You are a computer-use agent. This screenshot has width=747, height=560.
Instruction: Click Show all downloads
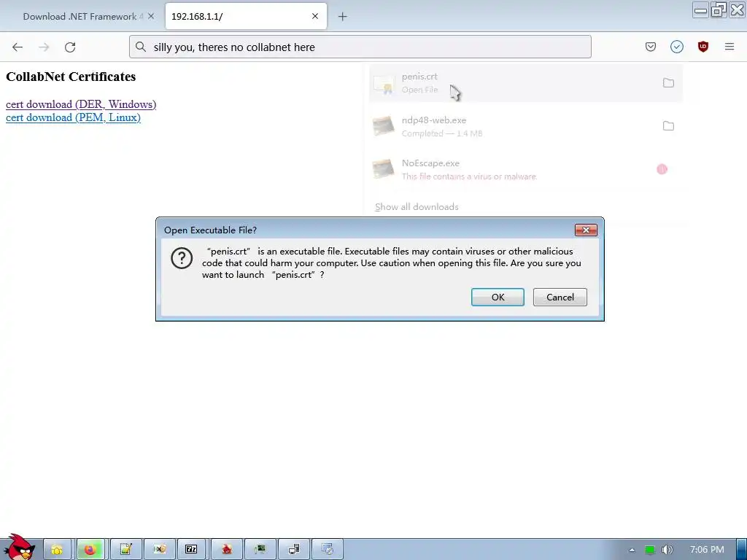(417, 206)
